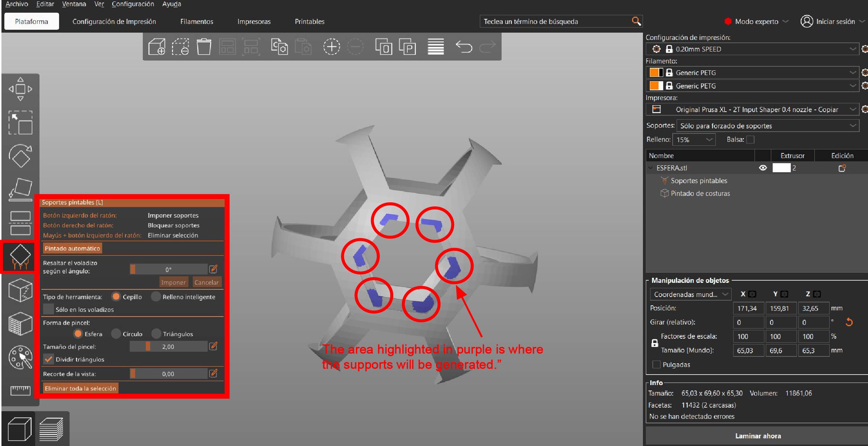The width and height of the screenshot is (868, 446).
Task: Toggle visibility eye for ESFERA.stl
Action: [x=763, y=168]
